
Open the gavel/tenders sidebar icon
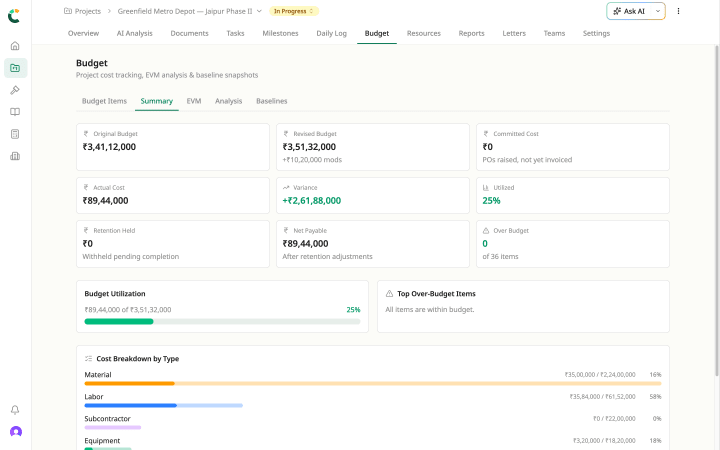[x=15, y=90]
